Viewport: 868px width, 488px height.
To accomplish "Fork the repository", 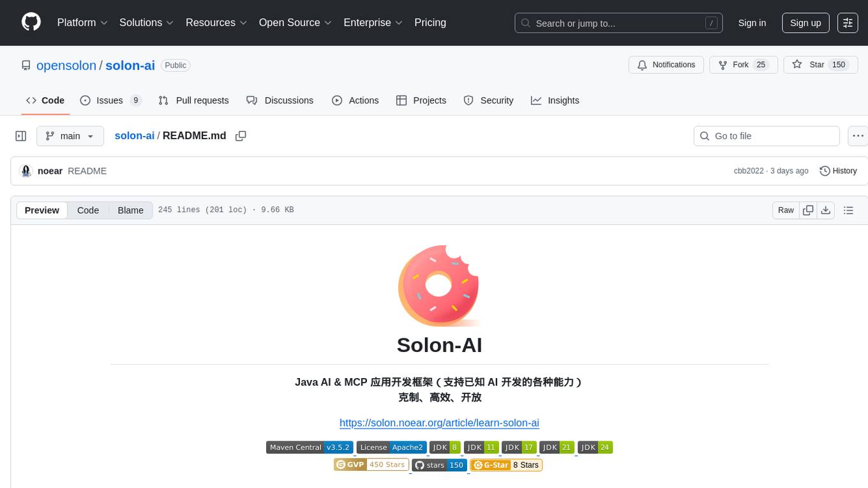I will (x=744, y=65).
